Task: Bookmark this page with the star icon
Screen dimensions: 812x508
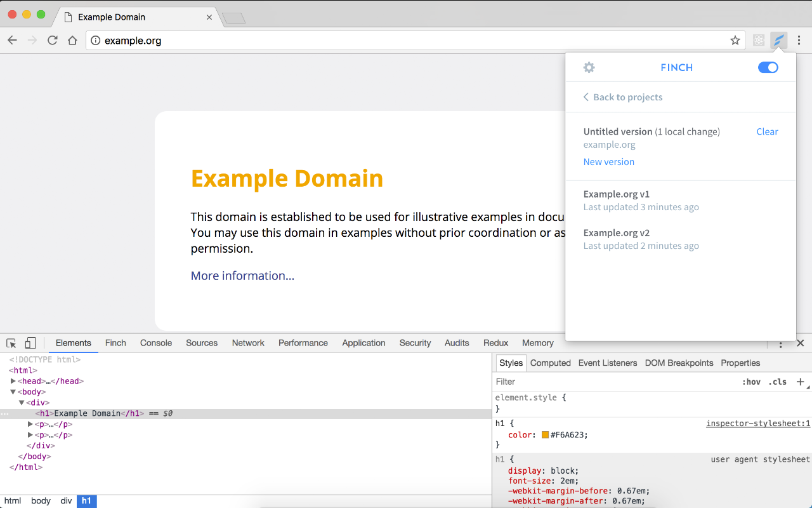Action: [735, 41]
